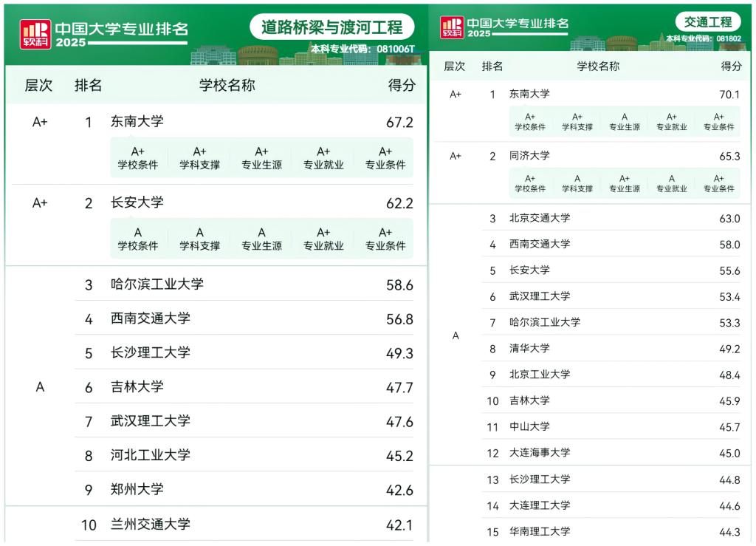Image resolution: width=756 pixels, height=546 pixels.
Task: Open 华南理工大学 at rank 15
Action: coord(540,531)
